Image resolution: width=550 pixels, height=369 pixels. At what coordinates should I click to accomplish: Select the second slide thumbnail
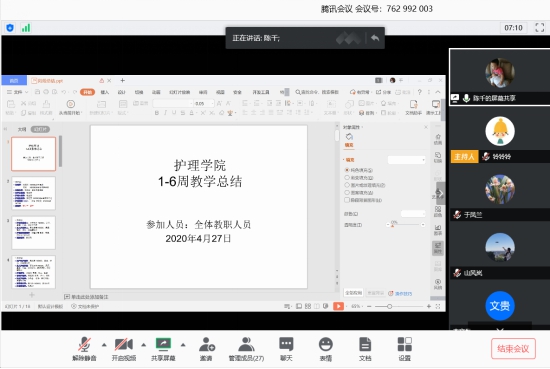34,193
